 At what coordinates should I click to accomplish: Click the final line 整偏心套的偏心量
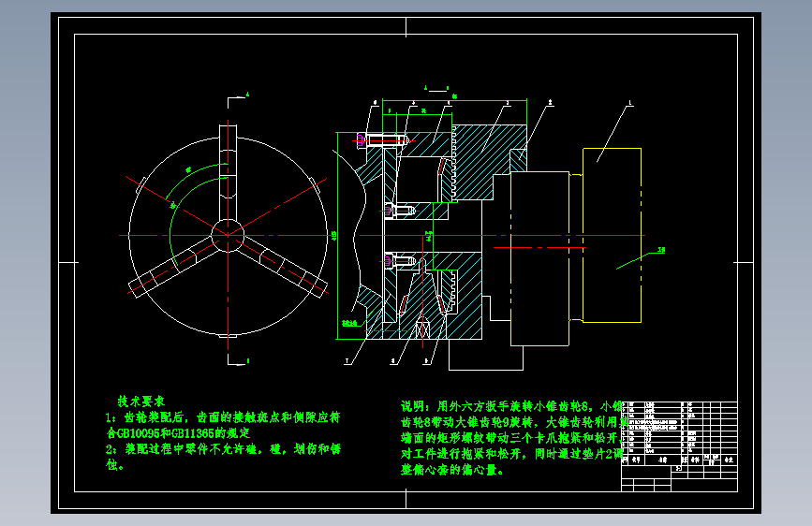pos(452,470)
